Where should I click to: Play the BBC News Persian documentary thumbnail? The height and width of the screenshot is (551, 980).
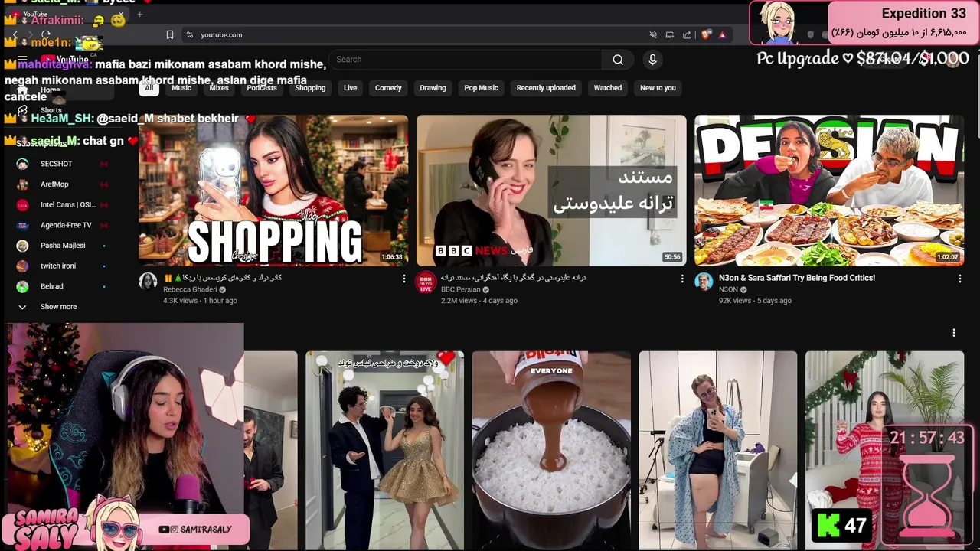[x=551, y=191]
